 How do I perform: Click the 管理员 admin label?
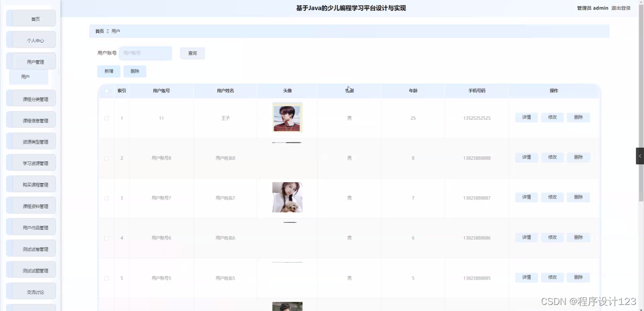pos(592,8)
